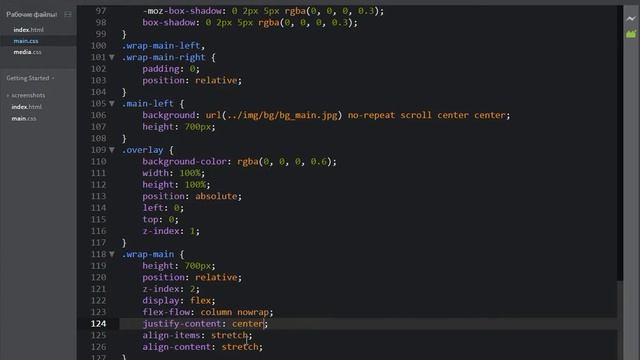Screen dimensions: 640x360
Task: Click the 'background-color: rgba(0, 0, 0, 0.6);' line
Action: (240, 162)
